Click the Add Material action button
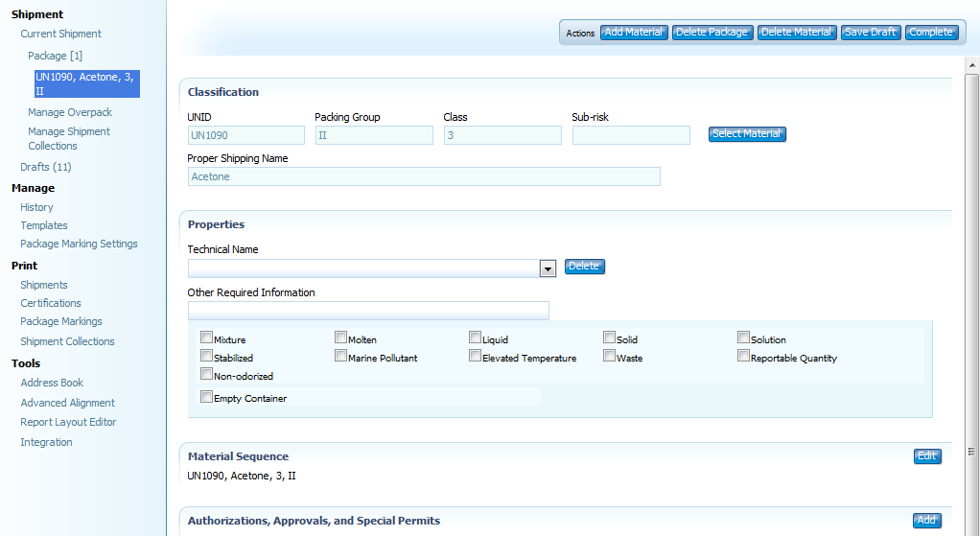 634,33
